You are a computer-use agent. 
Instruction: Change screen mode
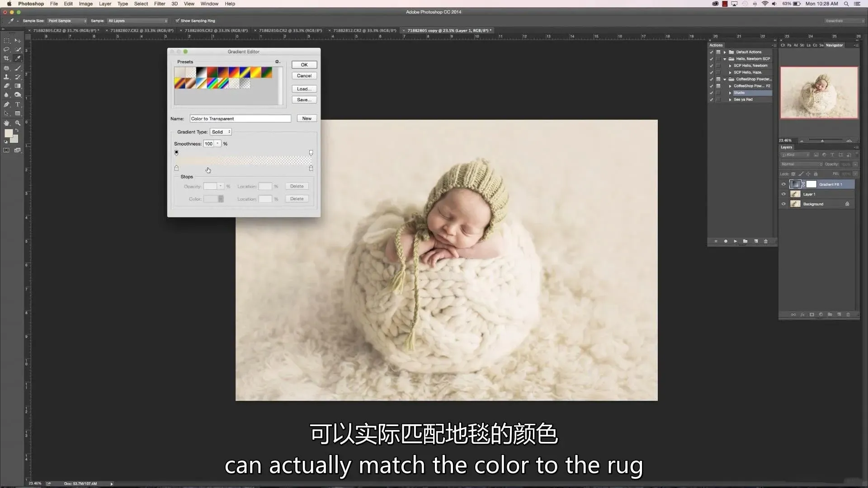[x=18, y=150]
